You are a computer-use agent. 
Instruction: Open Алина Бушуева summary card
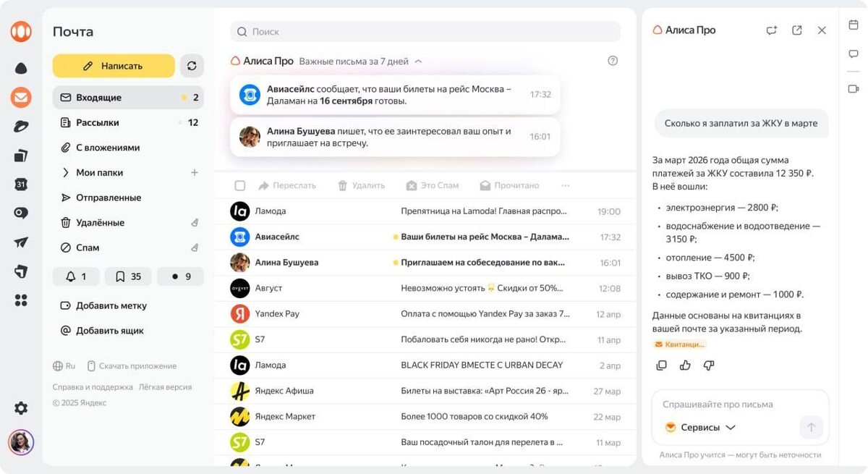(x=395, y=137)
